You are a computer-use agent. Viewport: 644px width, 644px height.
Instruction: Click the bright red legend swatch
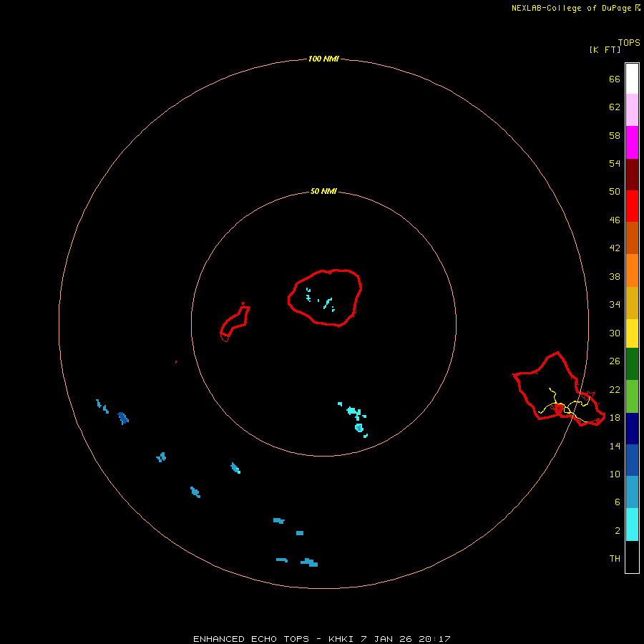632,206
